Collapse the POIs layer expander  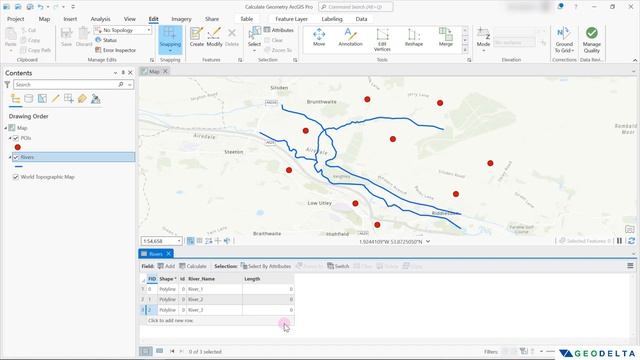(10, 138)
